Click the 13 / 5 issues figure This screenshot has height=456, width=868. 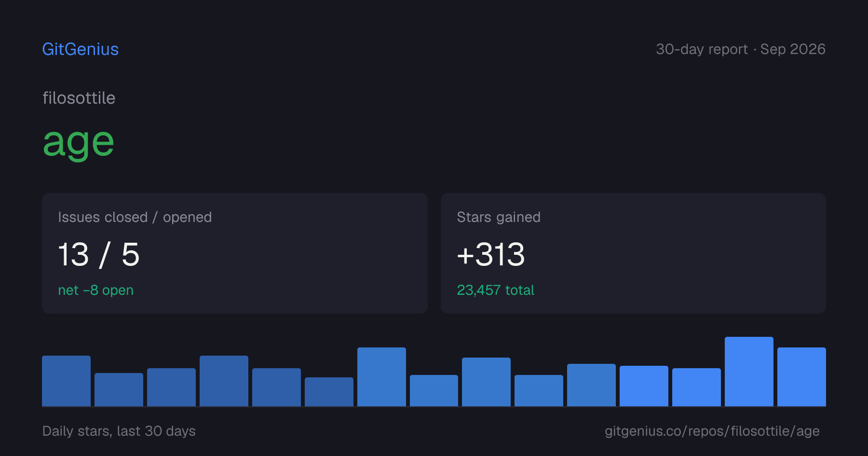pyautogui.click(x=99, y=254)
